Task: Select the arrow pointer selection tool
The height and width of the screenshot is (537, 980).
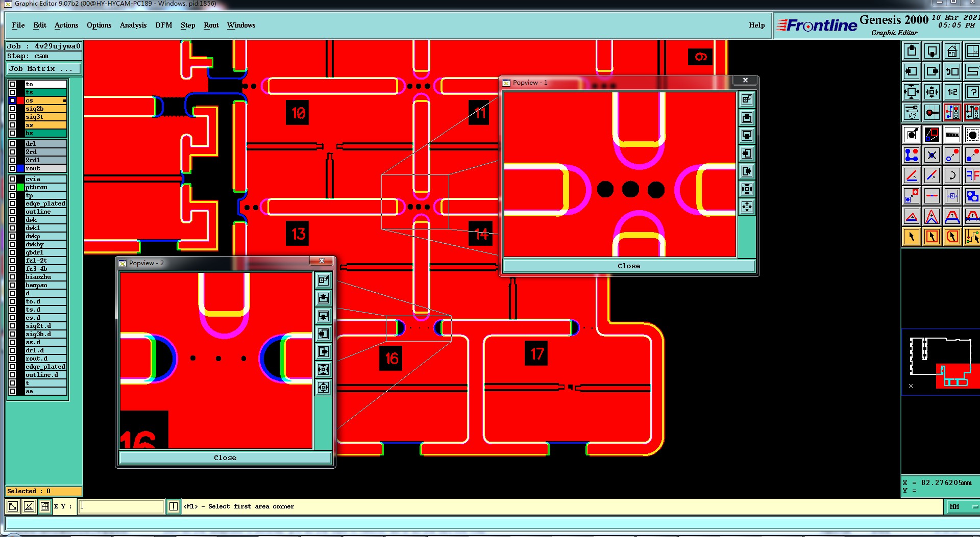Action: pyautogui.click(x=912, y=237)
